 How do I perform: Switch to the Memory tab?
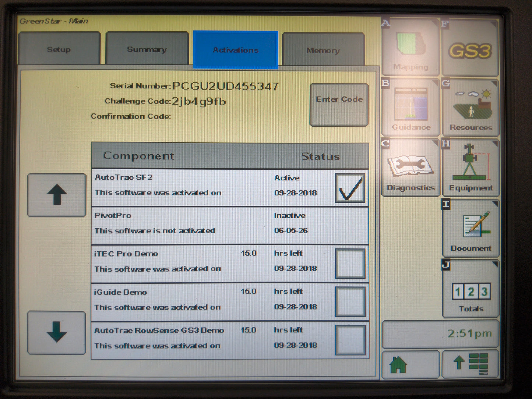[323, 50]
